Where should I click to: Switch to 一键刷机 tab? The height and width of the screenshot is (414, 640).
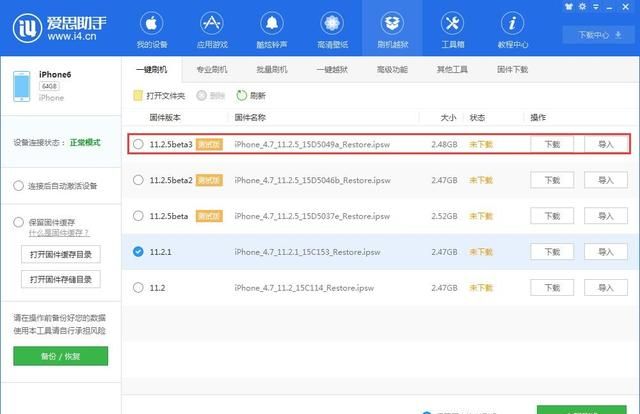point(151,69)
